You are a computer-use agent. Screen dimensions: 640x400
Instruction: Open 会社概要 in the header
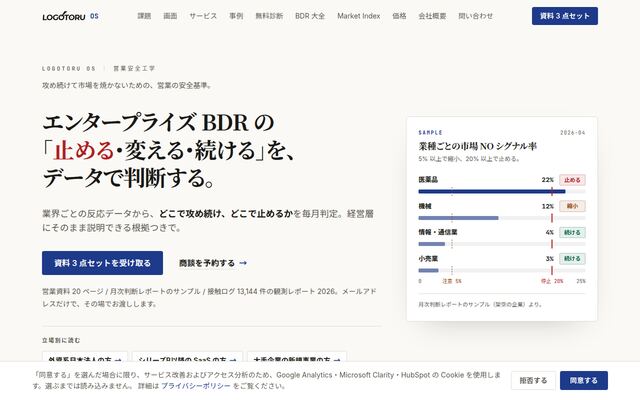click(432, 16)
